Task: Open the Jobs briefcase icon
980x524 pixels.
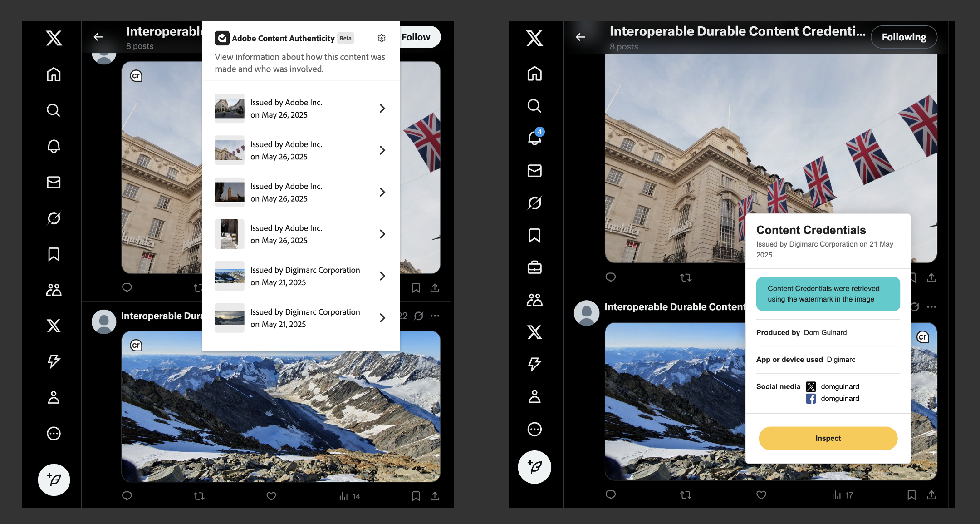Action: click(x=534, y=267)
